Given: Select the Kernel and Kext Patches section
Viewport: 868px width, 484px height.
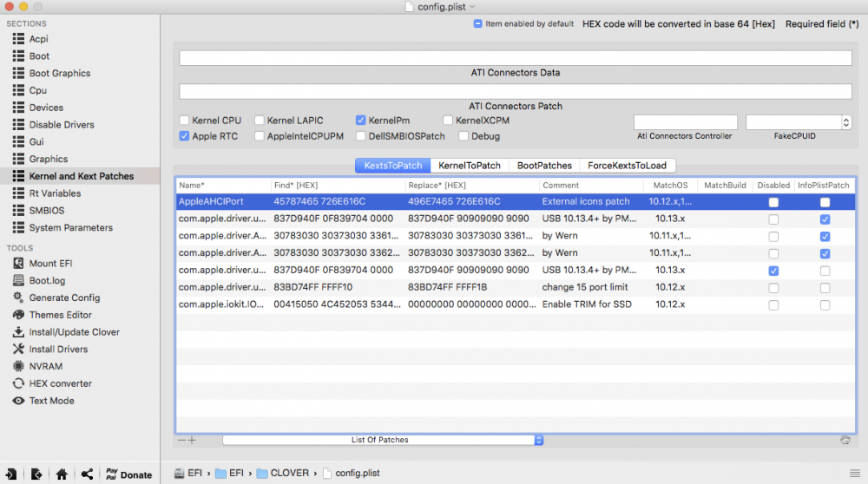Looking at the screenshot, I should 80,176.
